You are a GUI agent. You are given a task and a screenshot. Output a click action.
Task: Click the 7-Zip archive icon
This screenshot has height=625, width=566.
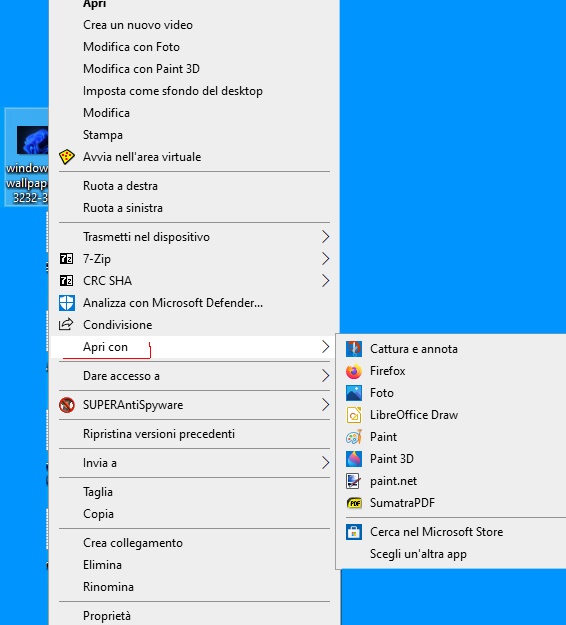[66, 259]
